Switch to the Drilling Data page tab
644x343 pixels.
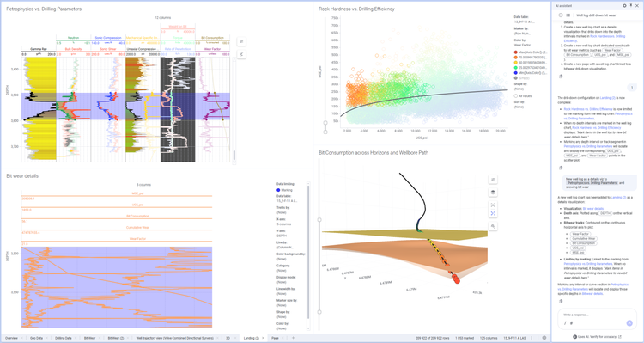(x=63, y=338)
